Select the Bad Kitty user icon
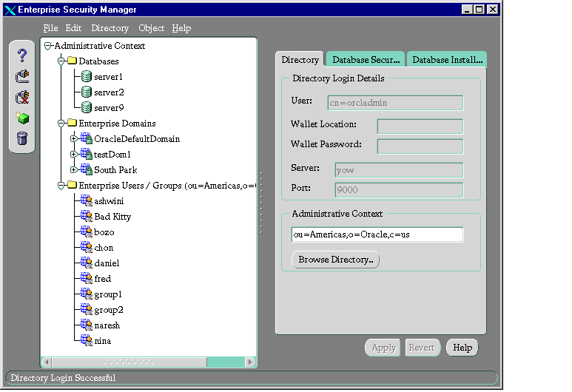This screenshot has height=392, width=572. 86,217
